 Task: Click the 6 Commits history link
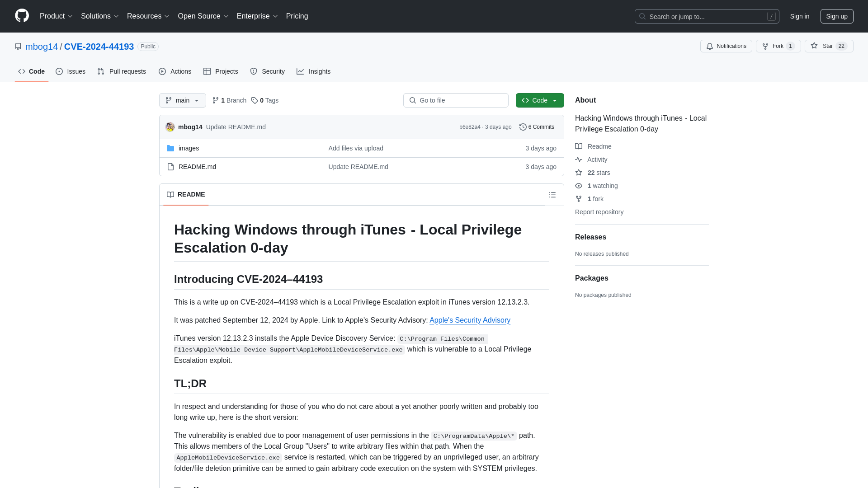coord(537,127)
